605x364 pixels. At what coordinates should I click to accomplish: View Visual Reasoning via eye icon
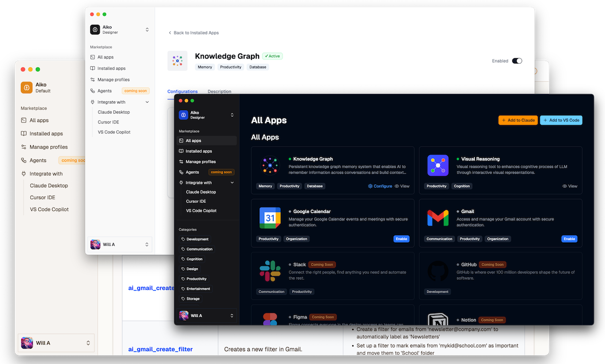point(565,186)
